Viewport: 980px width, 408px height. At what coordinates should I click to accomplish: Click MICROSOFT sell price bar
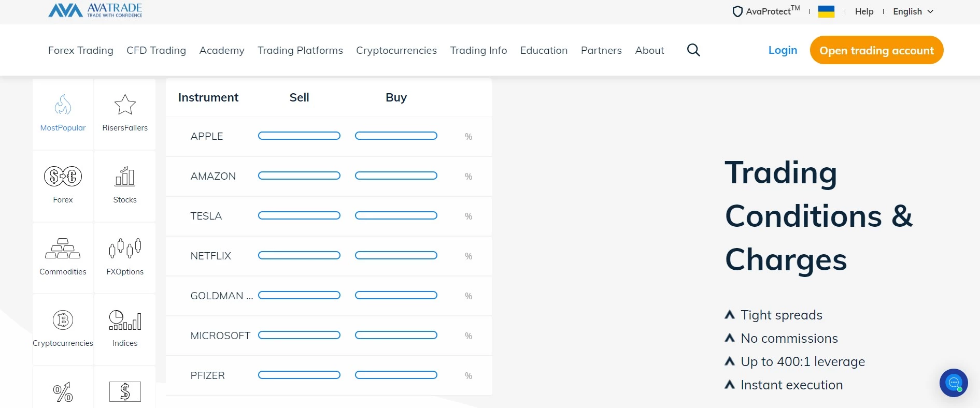[299, 335]
